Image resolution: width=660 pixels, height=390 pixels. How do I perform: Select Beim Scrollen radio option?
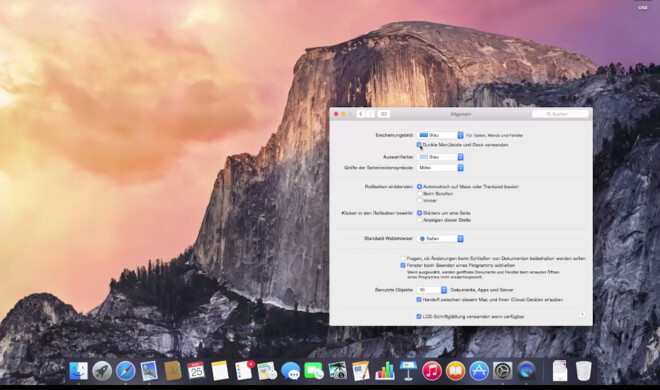(419, 194)
